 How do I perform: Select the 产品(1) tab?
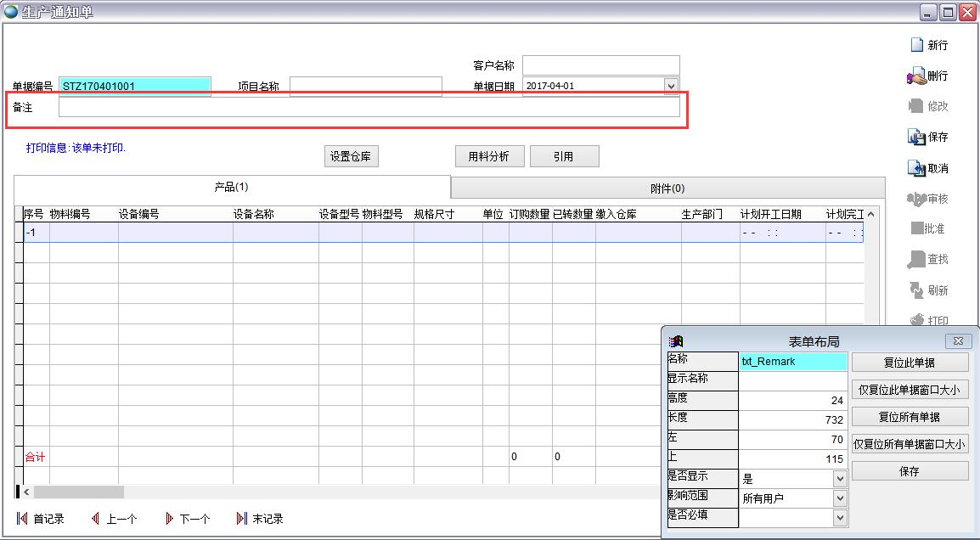[231, 187]
